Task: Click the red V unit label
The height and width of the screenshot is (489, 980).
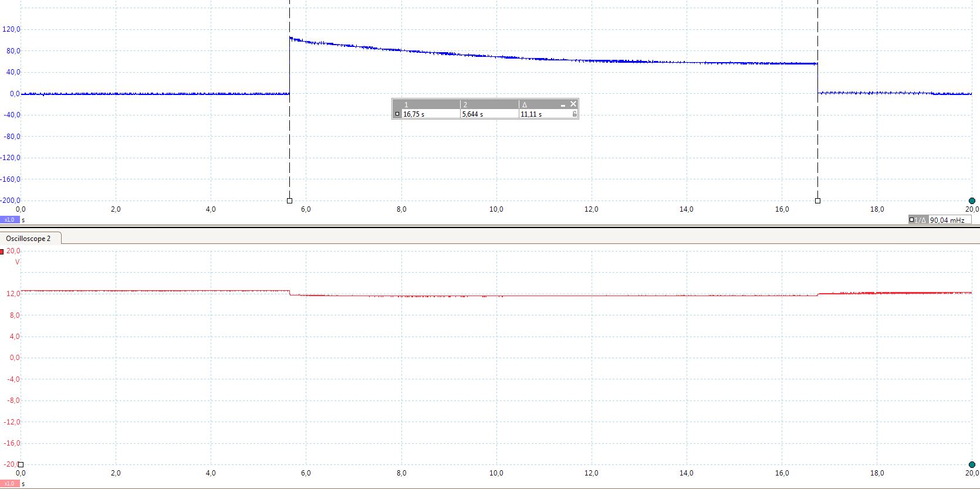Action: [x=17, y=262]
